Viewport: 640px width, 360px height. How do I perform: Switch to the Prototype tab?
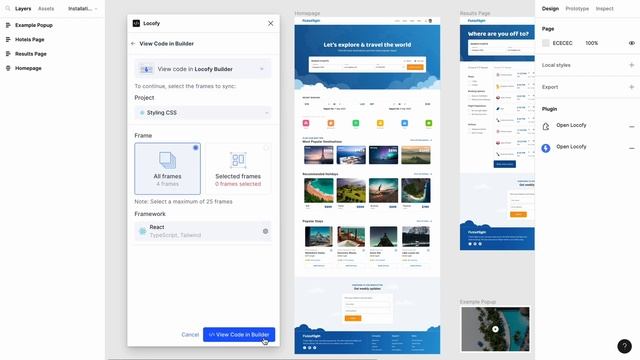point(577,9)
